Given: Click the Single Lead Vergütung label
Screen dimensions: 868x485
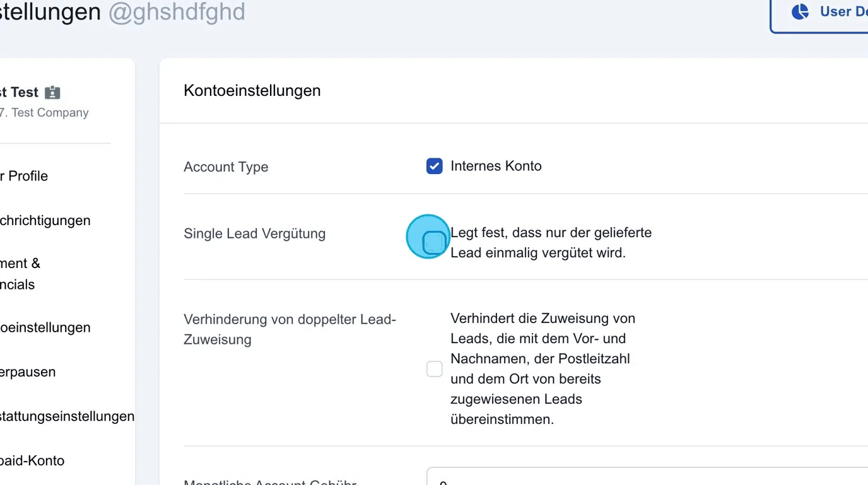Looking at the screenshot, I should coord(255,233).
